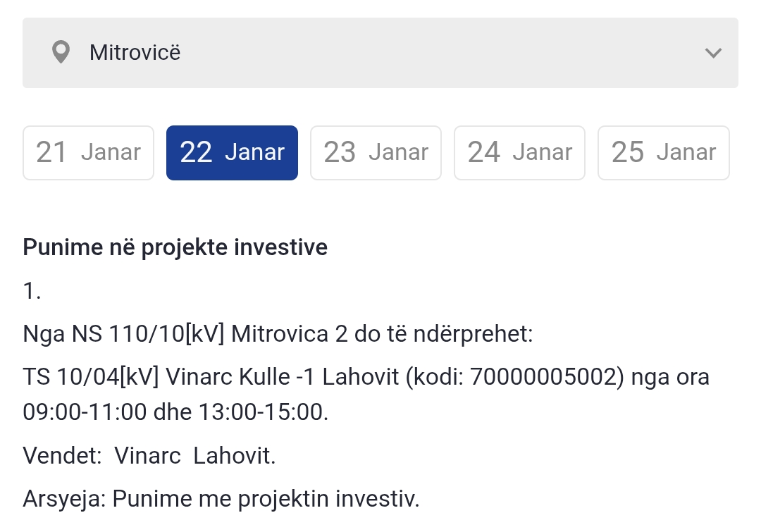Click the Arsyeja label

point(65,499)
